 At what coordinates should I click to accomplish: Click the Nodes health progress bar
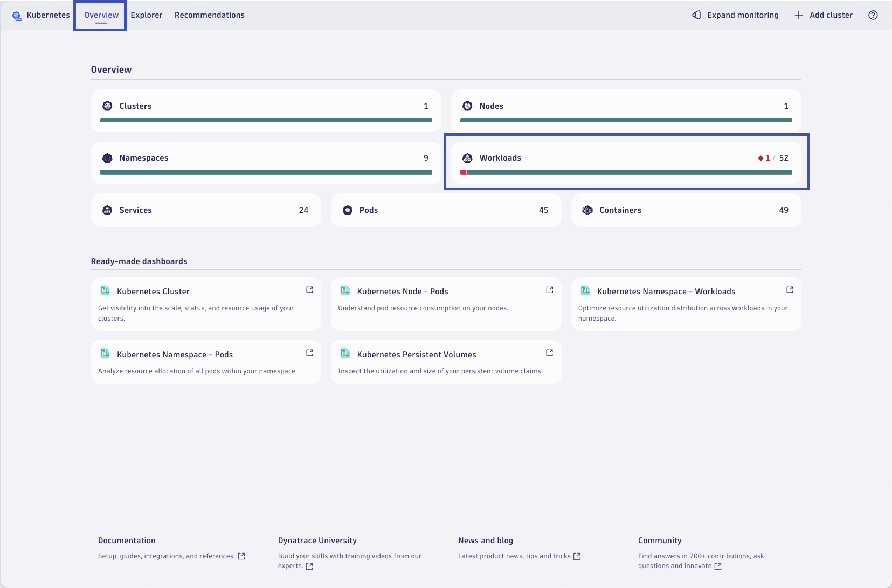[626, 120]
